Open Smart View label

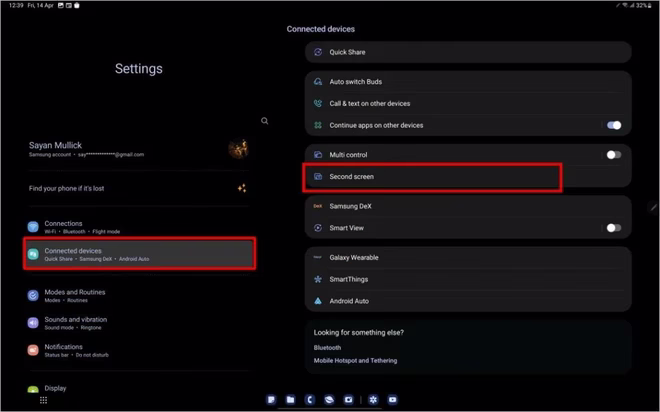point(346,228)
